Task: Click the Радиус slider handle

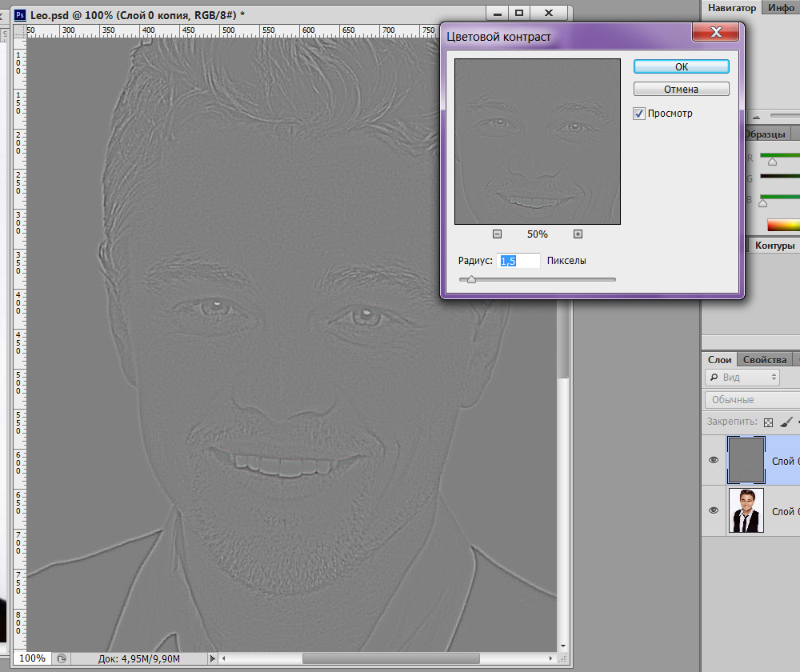Action: click(471, 280)
